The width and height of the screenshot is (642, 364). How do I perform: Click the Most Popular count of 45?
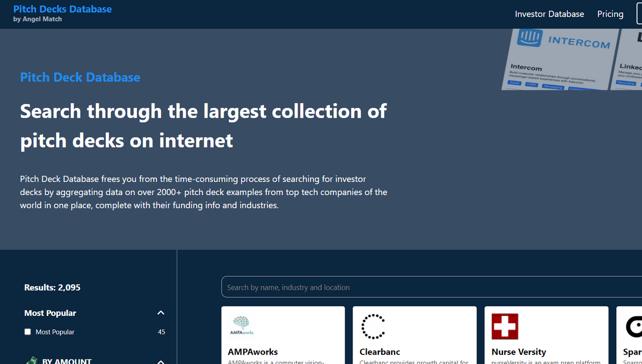pyautogui.click(x=162, y=332)
